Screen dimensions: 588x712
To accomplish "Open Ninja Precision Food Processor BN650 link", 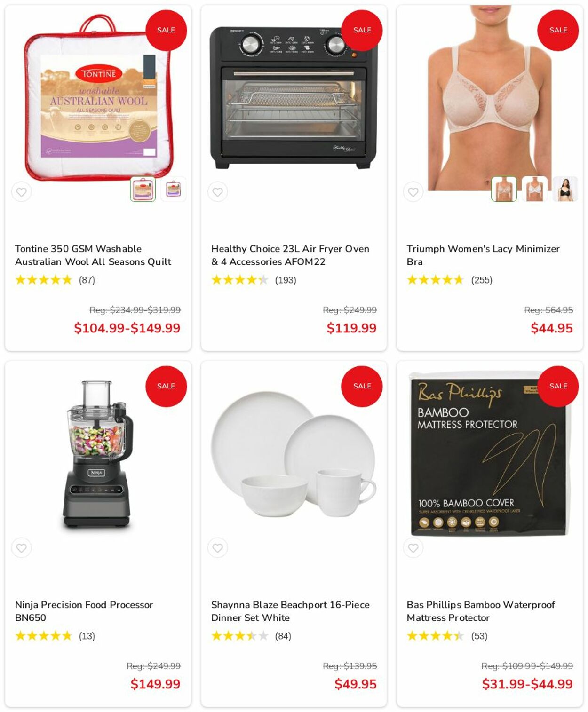I will [84, 611].
